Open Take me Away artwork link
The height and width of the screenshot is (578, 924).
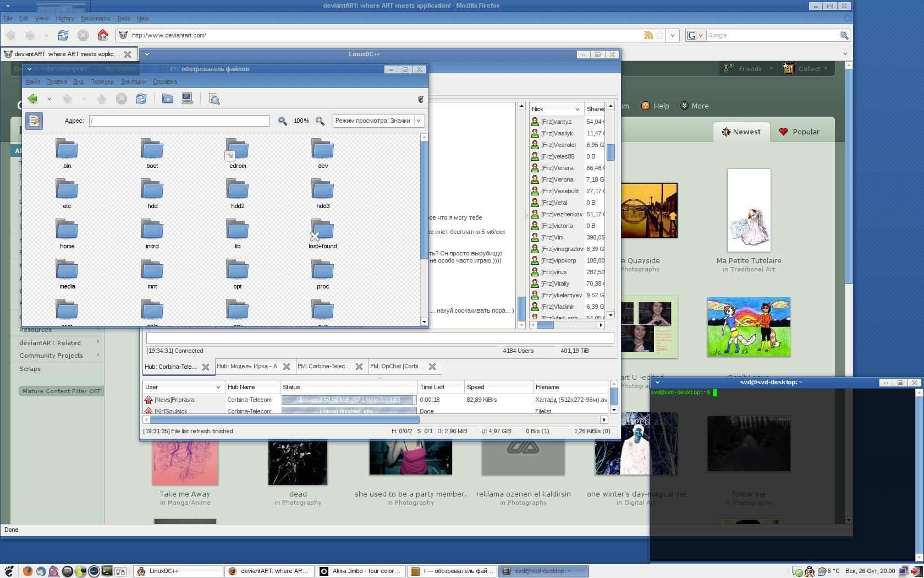pyautogui.click(x=185, y=494)
